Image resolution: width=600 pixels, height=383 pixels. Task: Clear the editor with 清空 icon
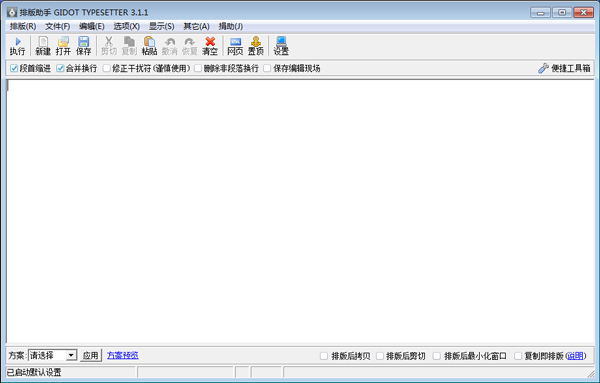pos(210,46)
